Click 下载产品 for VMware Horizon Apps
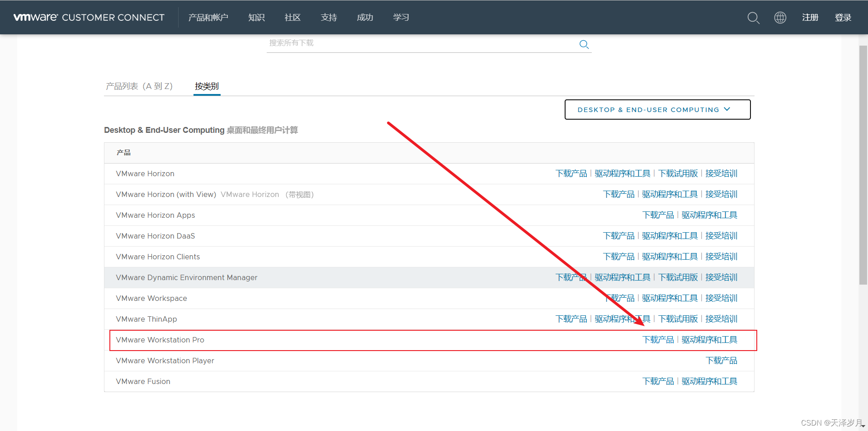The image size is (868, 431). pos(658,215)
